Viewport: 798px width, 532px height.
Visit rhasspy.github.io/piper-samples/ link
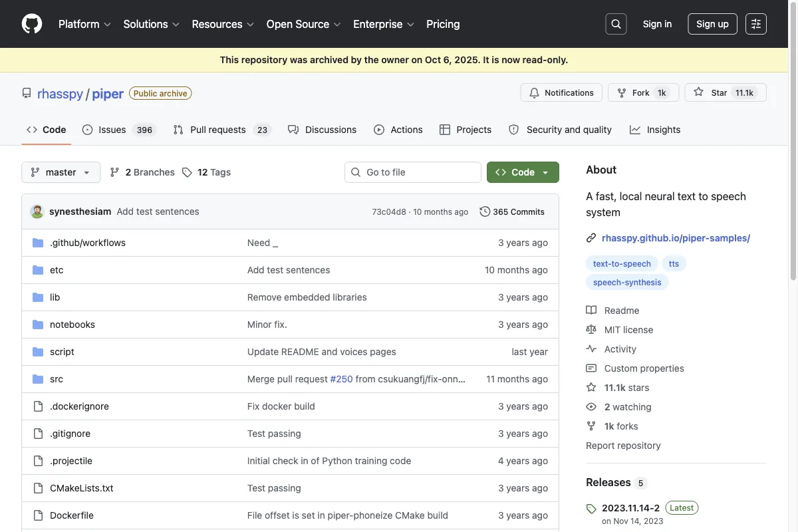click(x=676, y=238)
